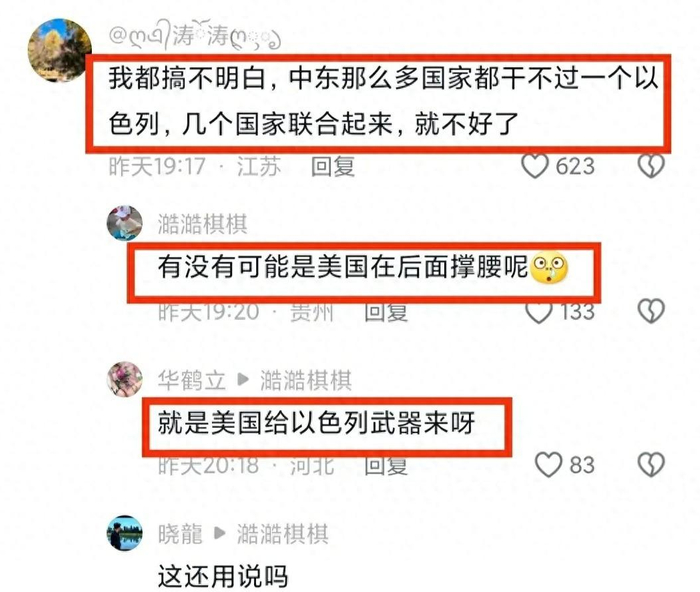Reply to the 贵州 comment via 回复
700x592 pixels.
[386, 312]
